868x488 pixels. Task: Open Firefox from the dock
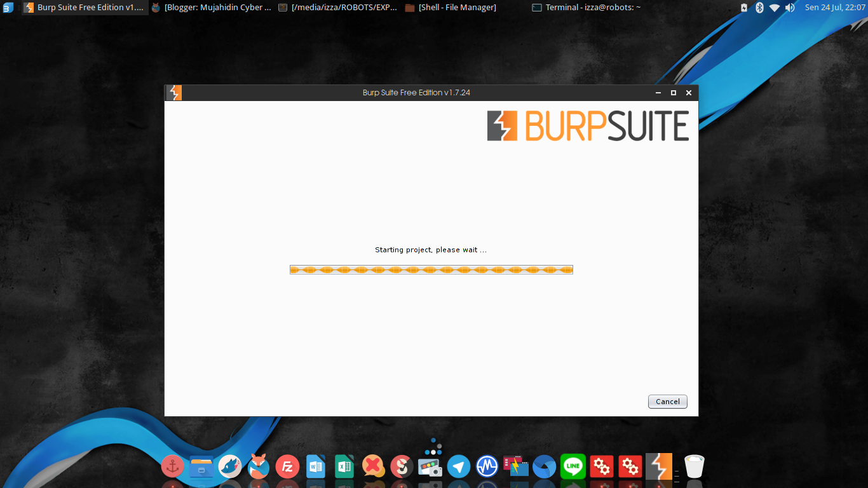258,467
